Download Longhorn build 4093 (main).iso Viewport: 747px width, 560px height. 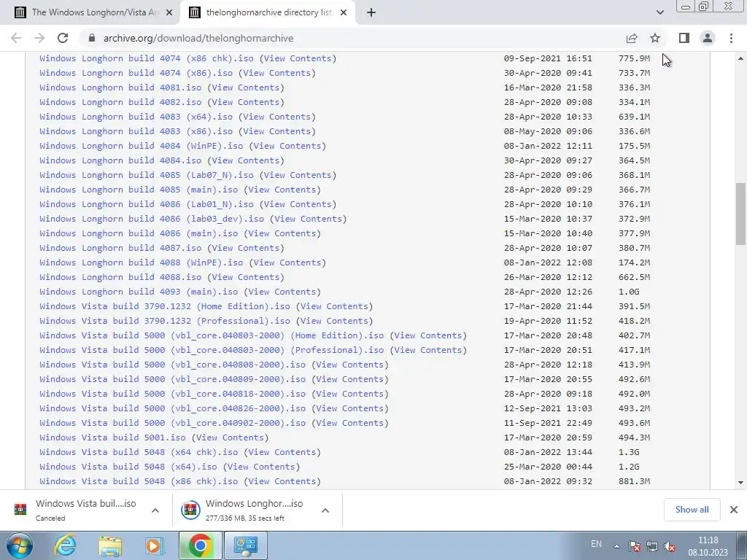tap(139, 292)
